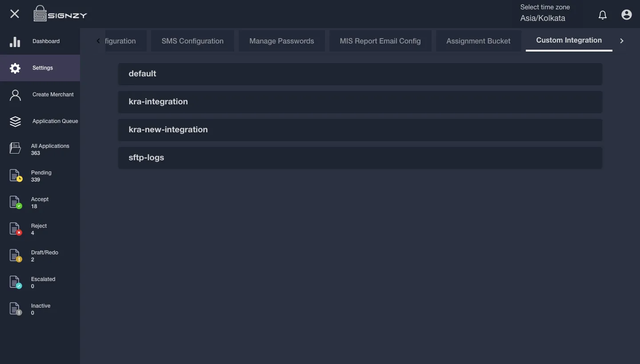Click the Draft/Redo 2 label

coord(44,256)
